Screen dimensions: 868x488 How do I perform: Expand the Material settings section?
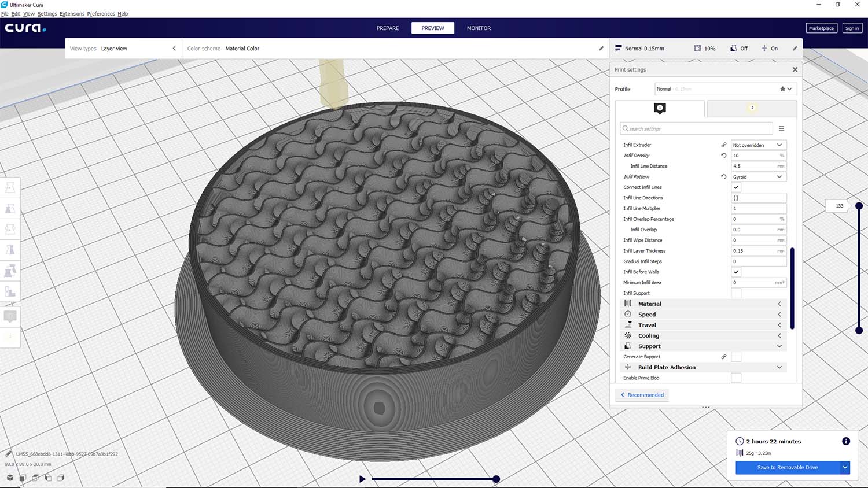pos(703,304)
